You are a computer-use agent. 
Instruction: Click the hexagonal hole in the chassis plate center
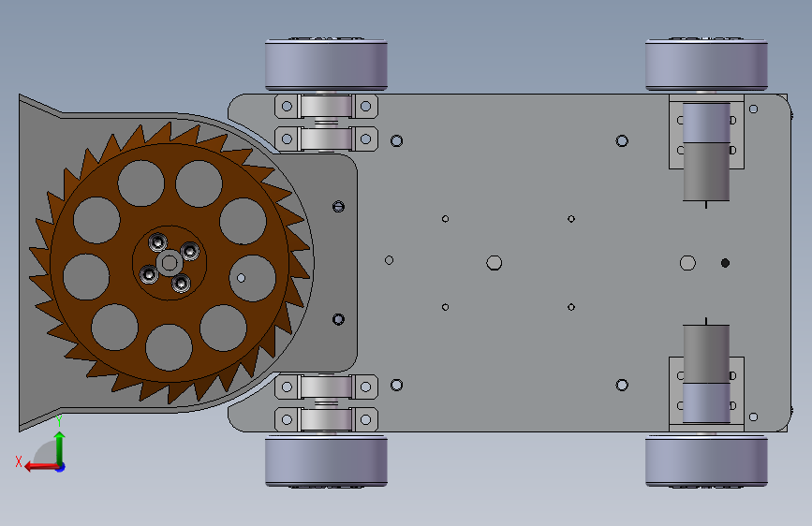(494, 263)
